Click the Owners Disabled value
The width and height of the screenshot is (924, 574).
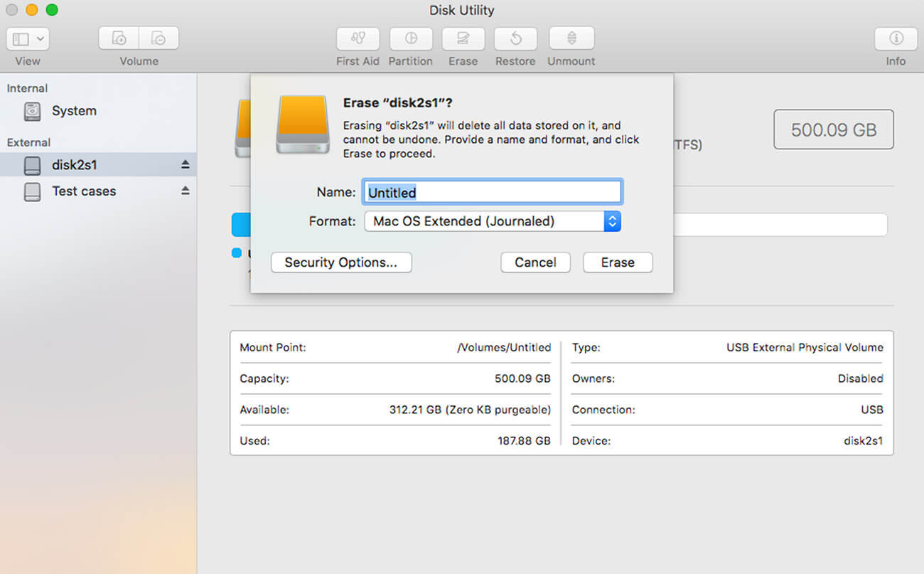[860, 379]
